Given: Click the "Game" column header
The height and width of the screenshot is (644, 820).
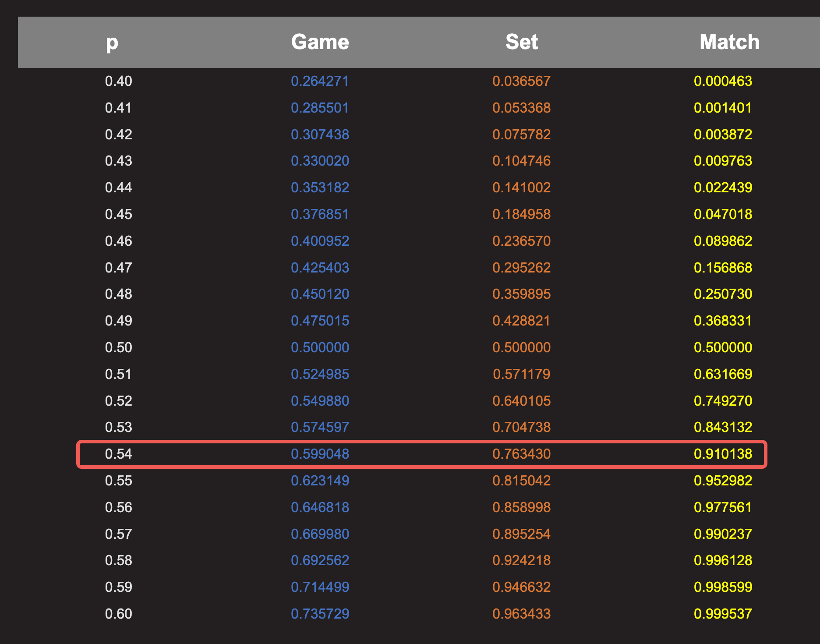Looking at the screenshot, I should pyautogui.click(x=320, y=42).
